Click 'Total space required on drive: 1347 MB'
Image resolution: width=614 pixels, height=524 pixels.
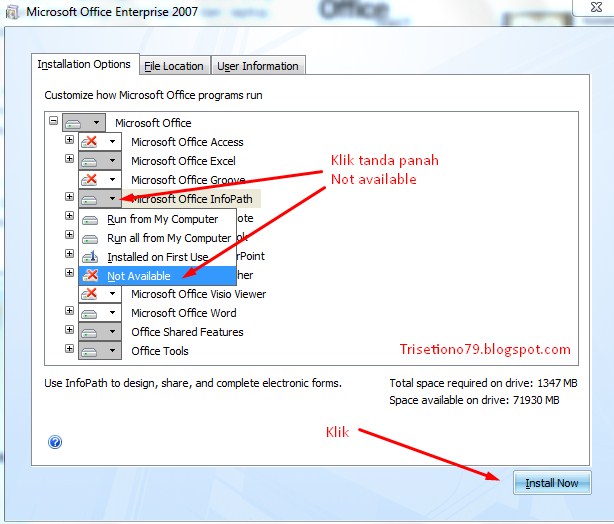coord(483,383)
